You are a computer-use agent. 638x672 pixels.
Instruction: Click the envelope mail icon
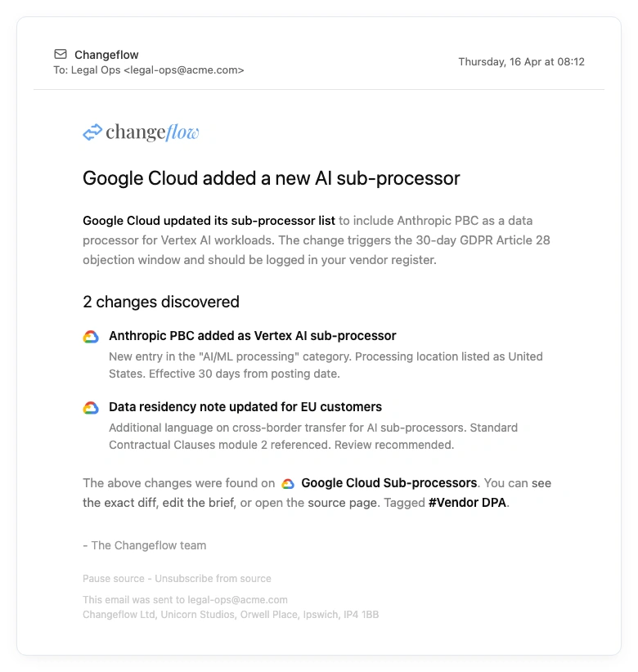pyautogui.click(x=61, y=55)
